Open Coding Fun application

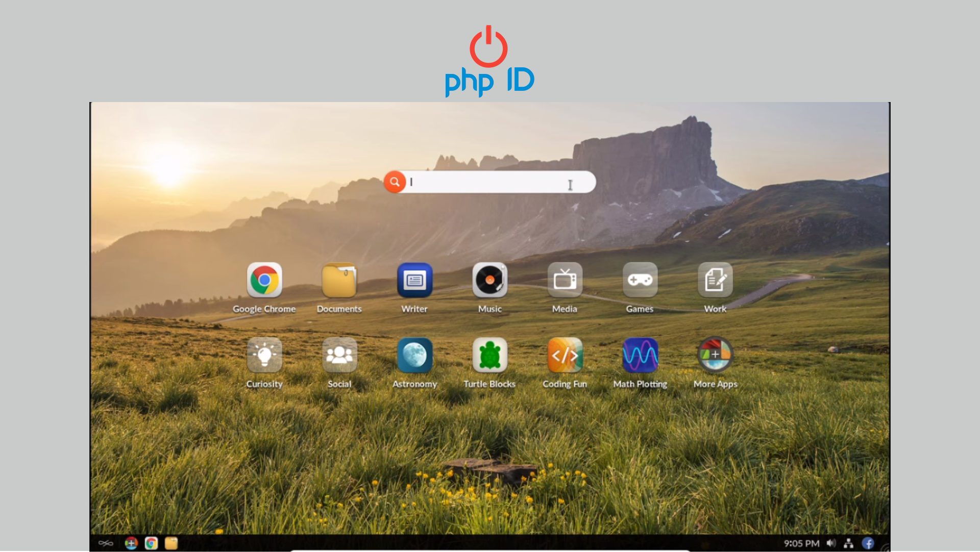click(x=565, y=355)
